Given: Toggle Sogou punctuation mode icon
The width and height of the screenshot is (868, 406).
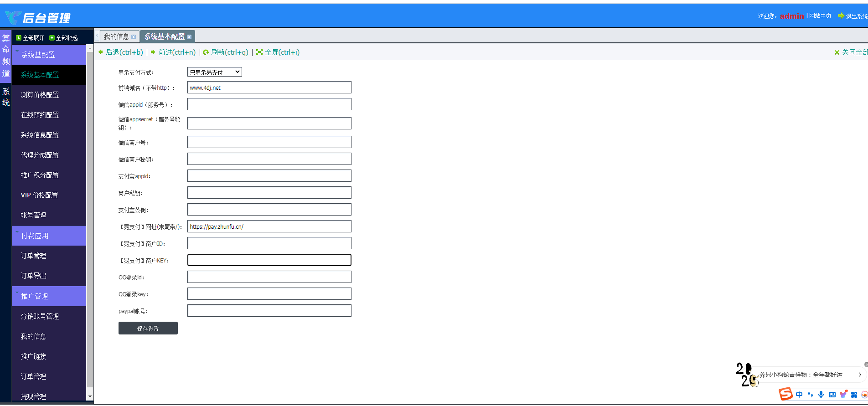Looking at the screenshot, I should (x=810, y=395).
